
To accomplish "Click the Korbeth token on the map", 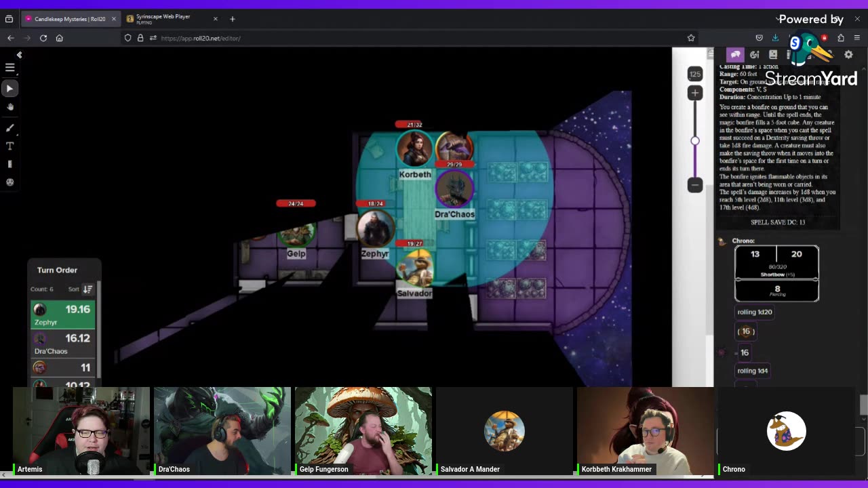I will point(414,148).
